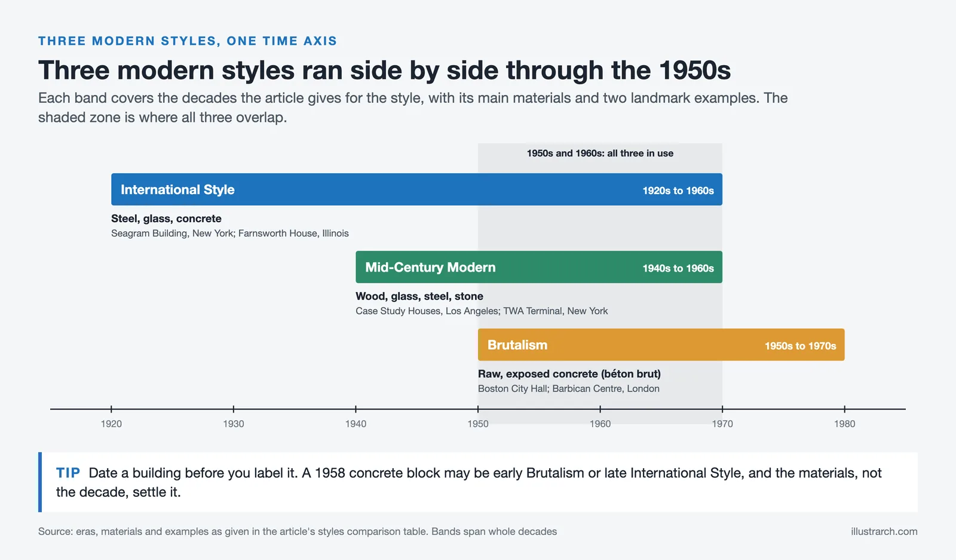956x560 pixels.
Task: Select 'Wood, glass, steel, stone' materials text
Action: coord(419,296)
